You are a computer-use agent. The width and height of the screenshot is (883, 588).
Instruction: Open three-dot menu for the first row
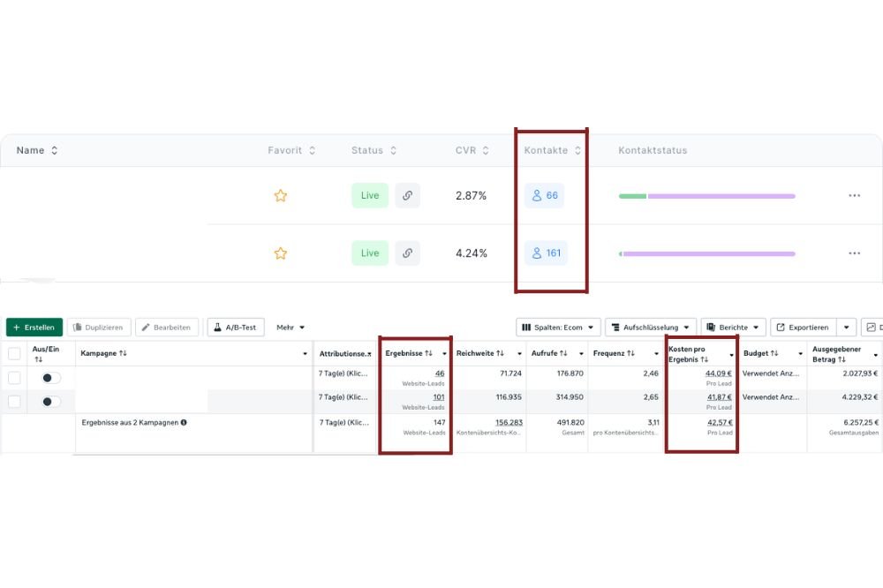coord(854,196)
